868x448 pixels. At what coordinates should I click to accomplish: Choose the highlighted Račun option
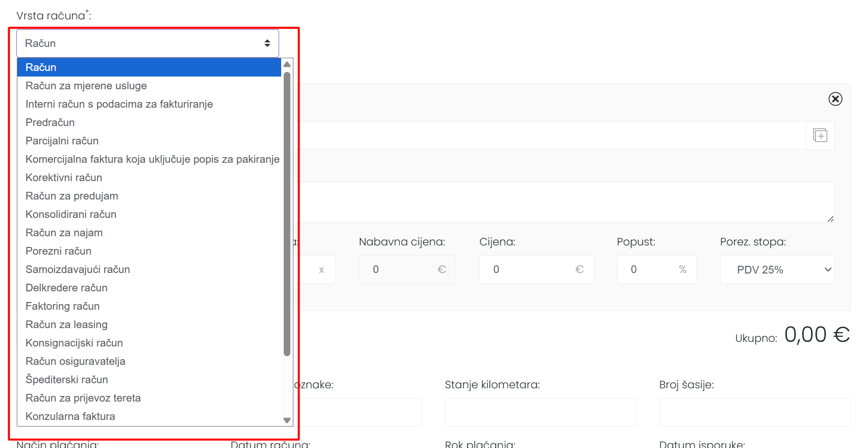click(x=149, y=67)
